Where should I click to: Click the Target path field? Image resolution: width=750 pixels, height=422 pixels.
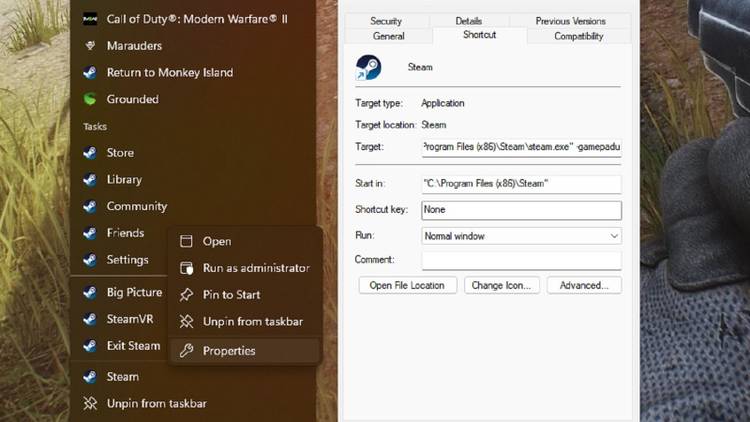[521, 147]
